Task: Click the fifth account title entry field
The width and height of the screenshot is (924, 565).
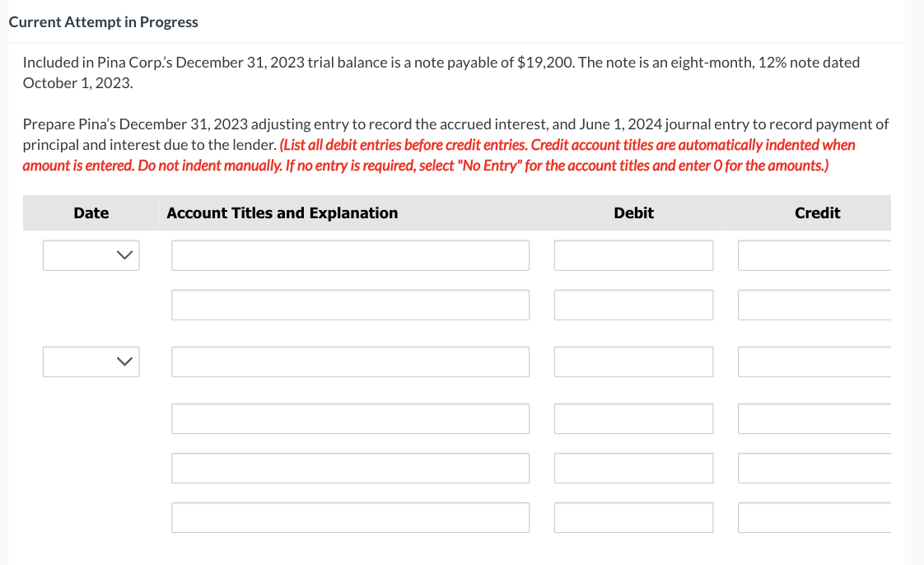Action: coord(350,468)
